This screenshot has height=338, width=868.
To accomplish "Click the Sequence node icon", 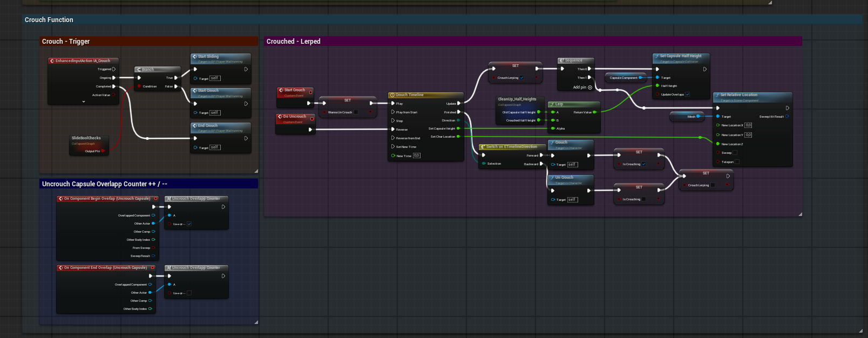I will coord(562,60).
